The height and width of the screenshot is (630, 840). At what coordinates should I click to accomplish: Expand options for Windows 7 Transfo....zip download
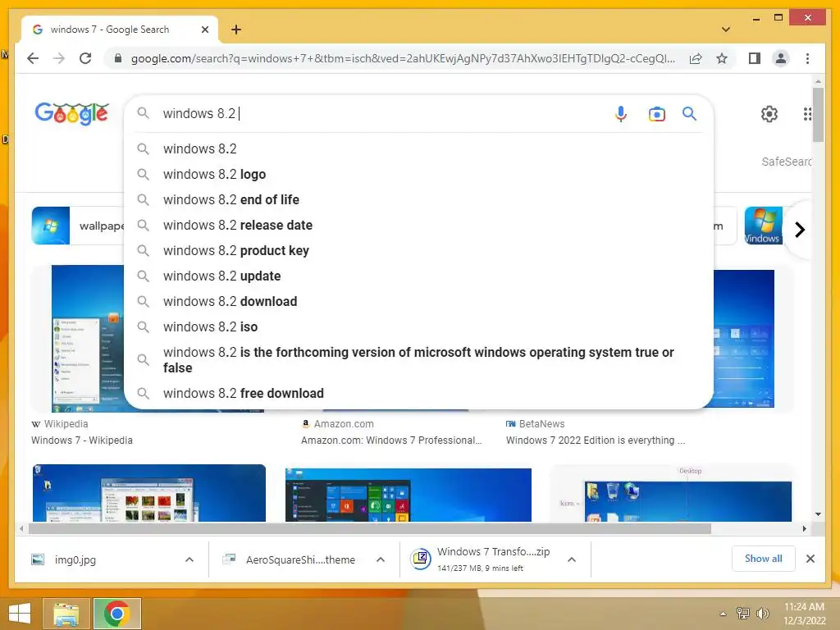coord(572,559)
